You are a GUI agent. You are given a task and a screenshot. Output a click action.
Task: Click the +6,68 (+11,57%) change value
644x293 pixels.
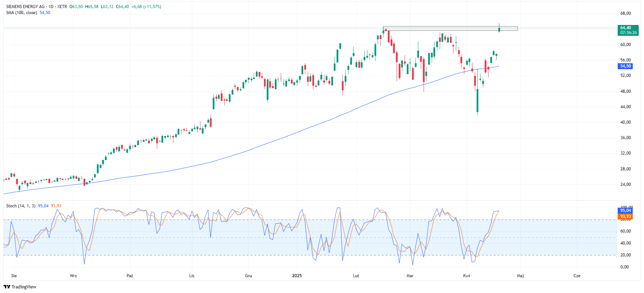(146, 7)
